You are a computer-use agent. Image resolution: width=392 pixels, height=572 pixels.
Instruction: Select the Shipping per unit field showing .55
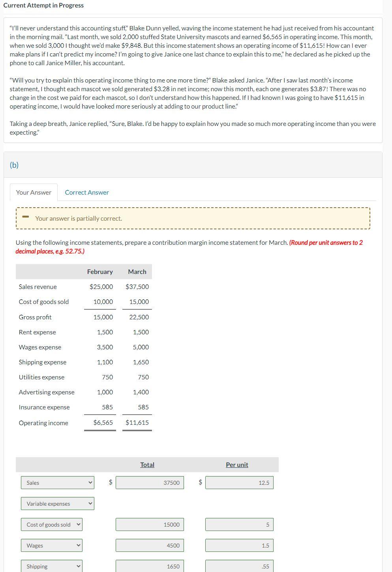[x=239, y=566]
